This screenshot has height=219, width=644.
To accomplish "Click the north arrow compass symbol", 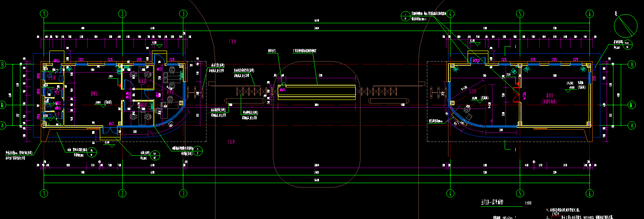I will [x=625, y=26].
